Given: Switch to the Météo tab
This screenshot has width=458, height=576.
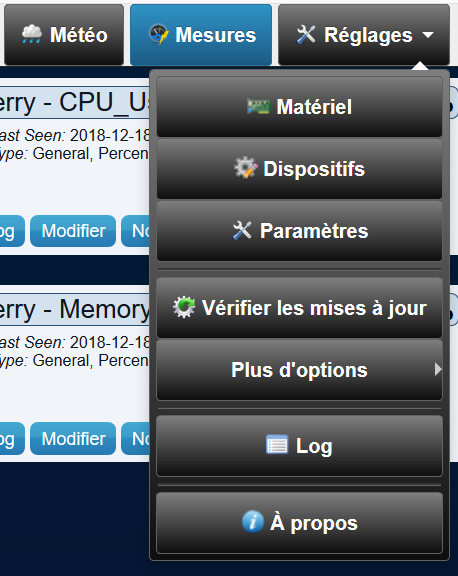Looking at the screenshot, I should pyautogui.click(x=64, y=35).
